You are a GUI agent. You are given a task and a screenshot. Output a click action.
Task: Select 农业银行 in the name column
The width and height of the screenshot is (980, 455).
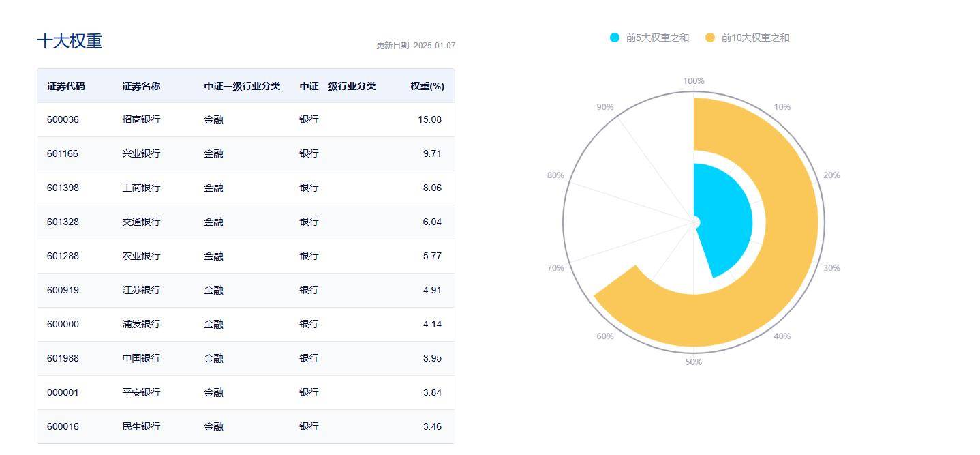tap(141, 256)
